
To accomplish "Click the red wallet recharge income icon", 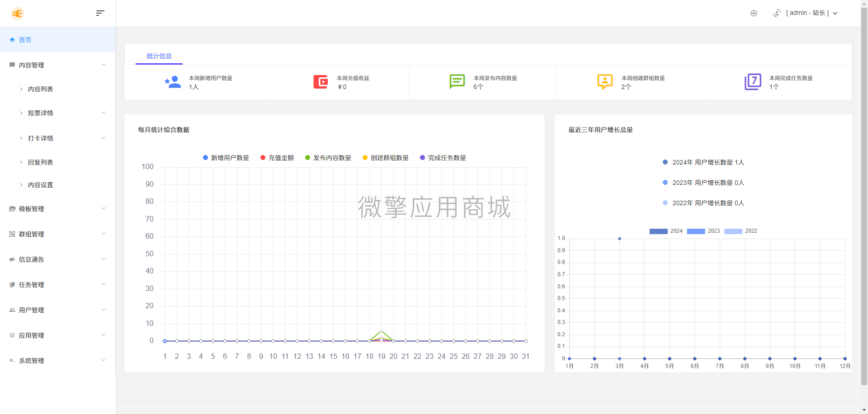I will coord(321,82).
